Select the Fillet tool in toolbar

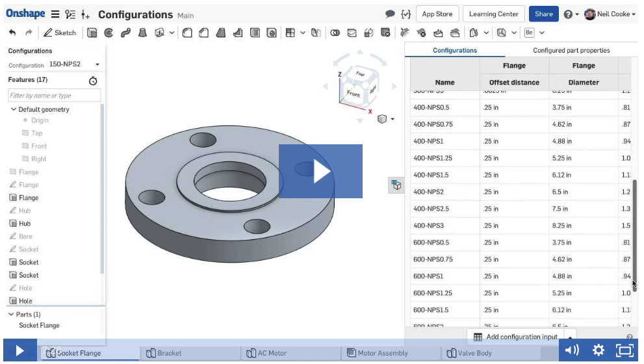187,32
